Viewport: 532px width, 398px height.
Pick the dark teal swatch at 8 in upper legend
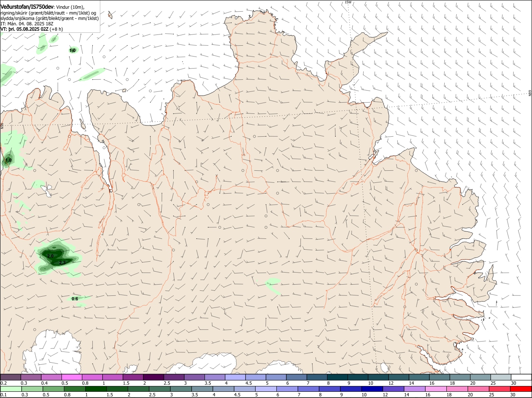click(337, 377)
